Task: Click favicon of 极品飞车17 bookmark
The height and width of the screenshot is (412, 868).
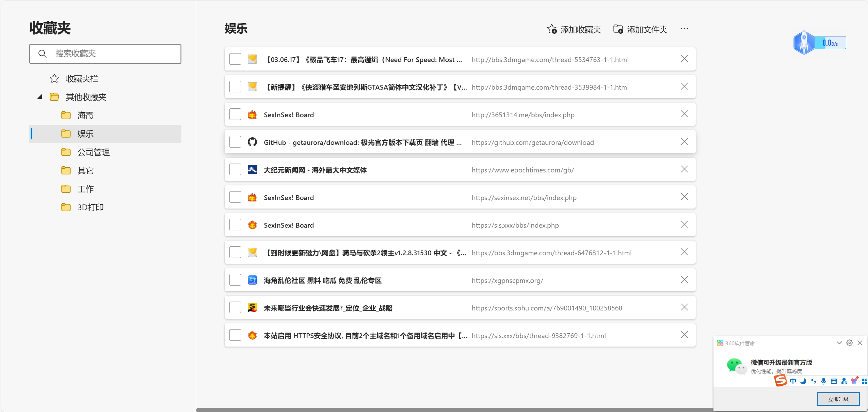Action: [x=252, y=59]
